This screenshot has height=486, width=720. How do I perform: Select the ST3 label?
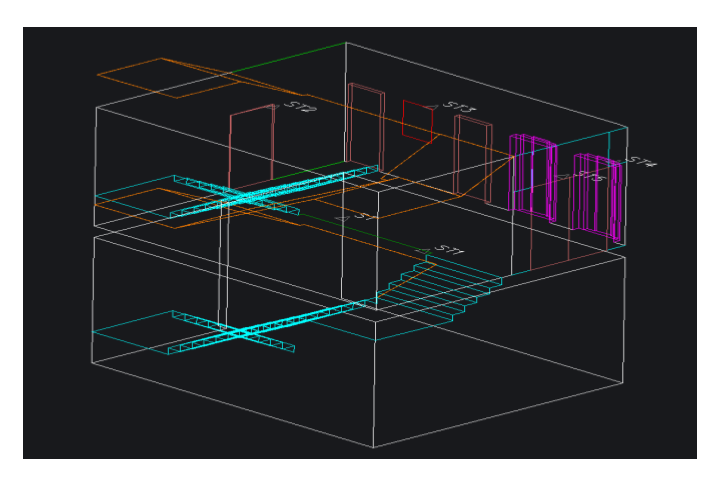[x=459, y=107]
